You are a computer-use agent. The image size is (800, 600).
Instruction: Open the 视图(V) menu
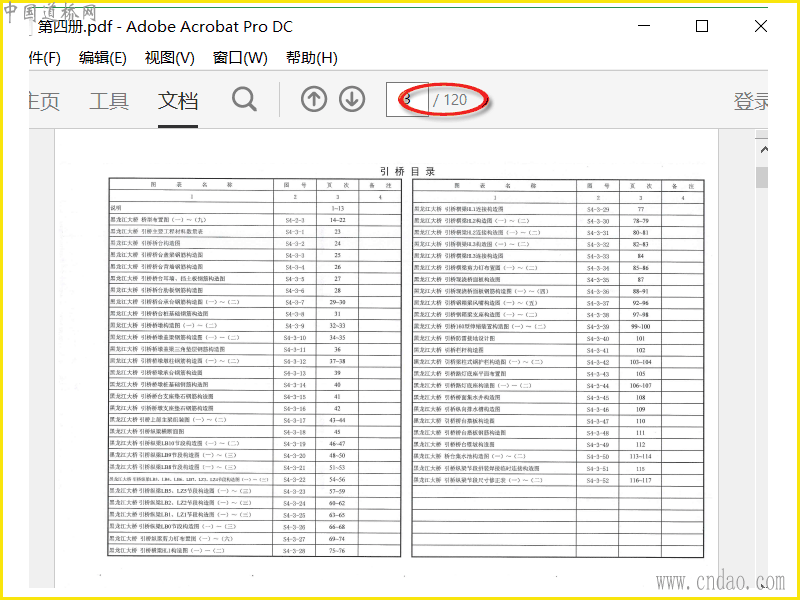[x=169, y=58]
